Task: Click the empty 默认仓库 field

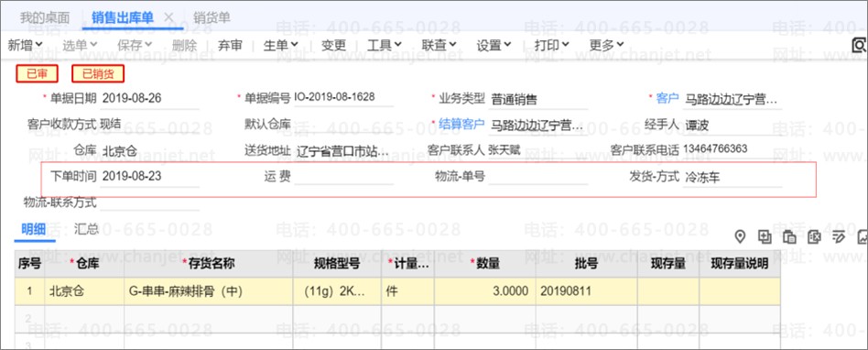Action: click(343, 124)
